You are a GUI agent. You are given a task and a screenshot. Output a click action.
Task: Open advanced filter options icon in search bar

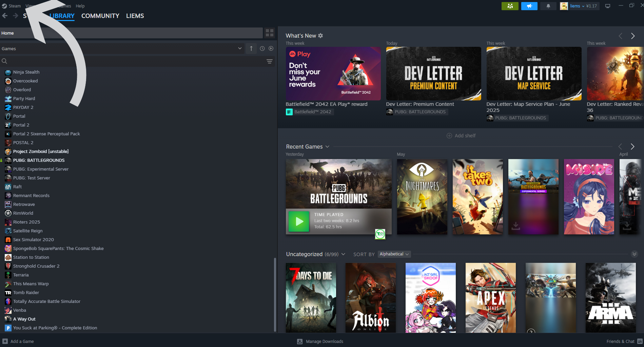click(x=269, y=61)
